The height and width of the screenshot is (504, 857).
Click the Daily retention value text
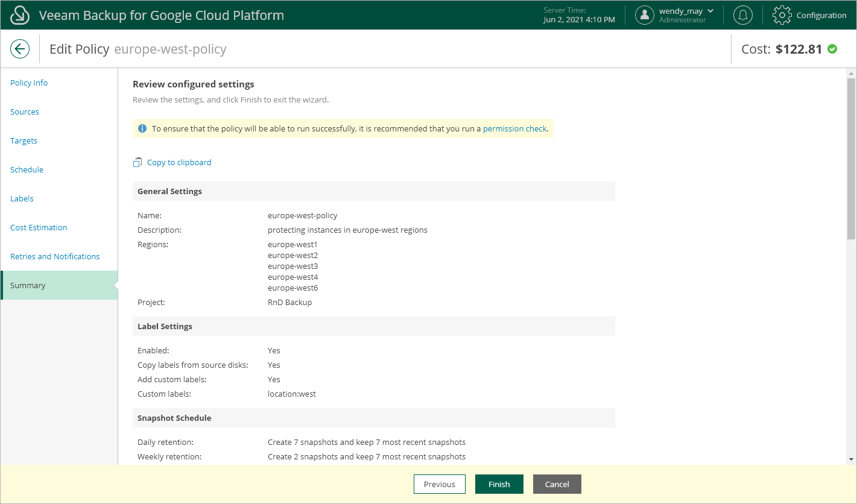(367, 442)
